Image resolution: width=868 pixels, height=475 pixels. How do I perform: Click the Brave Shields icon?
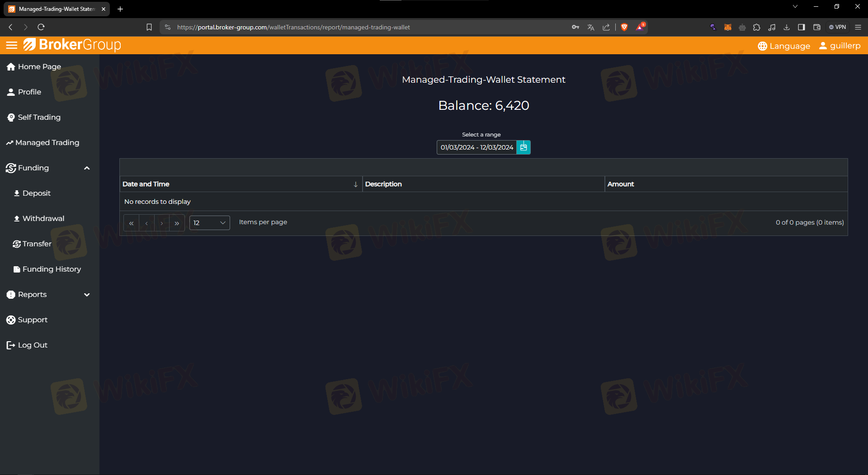click(624, 27)
